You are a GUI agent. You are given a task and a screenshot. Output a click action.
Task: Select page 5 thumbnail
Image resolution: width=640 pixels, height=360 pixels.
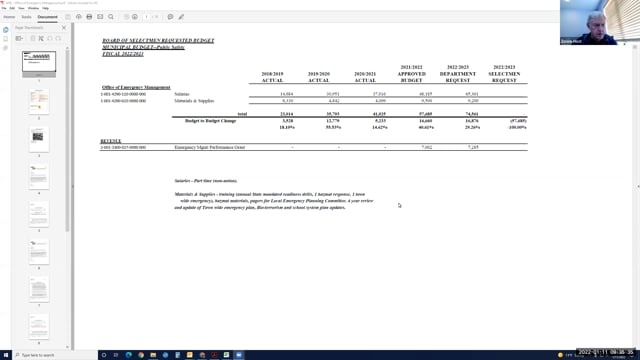point(39,214)
